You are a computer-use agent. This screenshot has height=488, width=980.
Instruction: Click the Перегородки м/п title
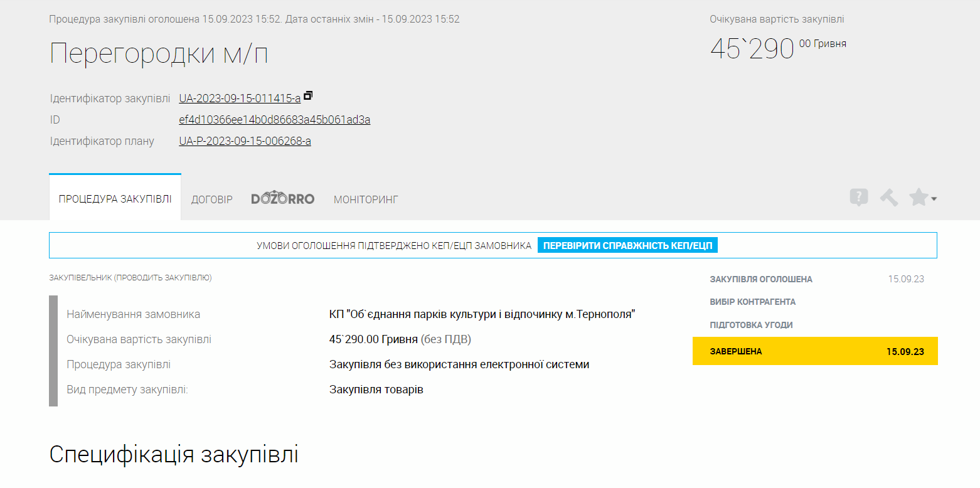point(159,53)
